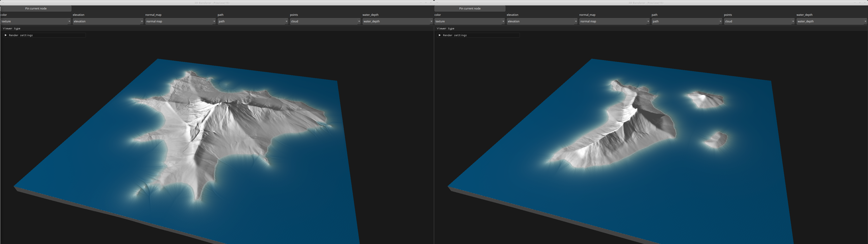The image size is (868, 244).
Task: Open the normal_map dropdown in the right window
Action: coord(615,21)
